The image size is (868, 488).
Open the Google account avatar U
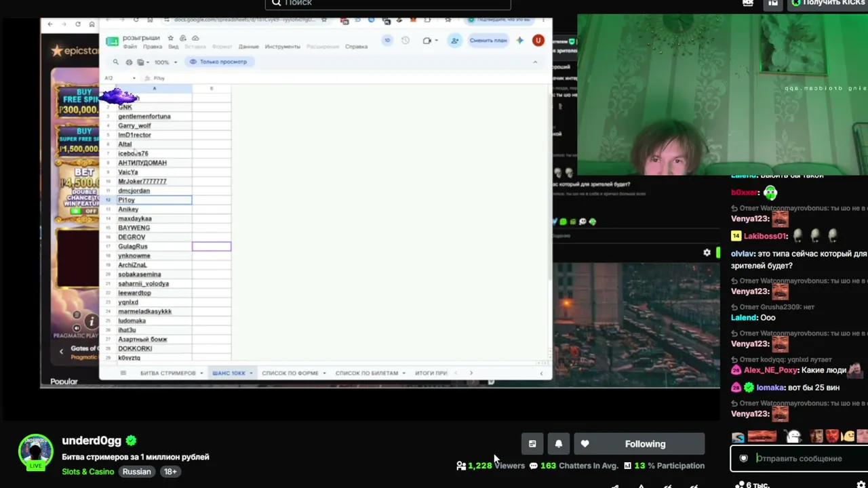538,41
